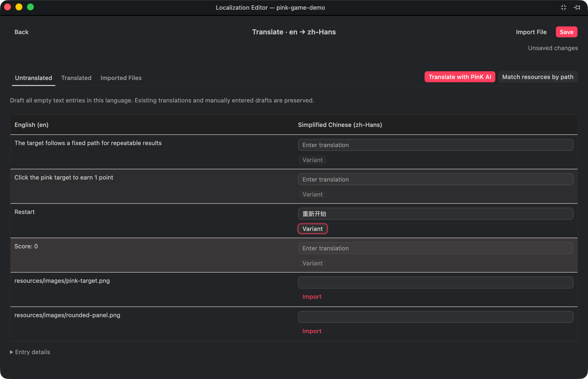The width and height of the screenshot is (588, 379).
Task: Save the unsaved translation changes
Action: tap(566, 32)
